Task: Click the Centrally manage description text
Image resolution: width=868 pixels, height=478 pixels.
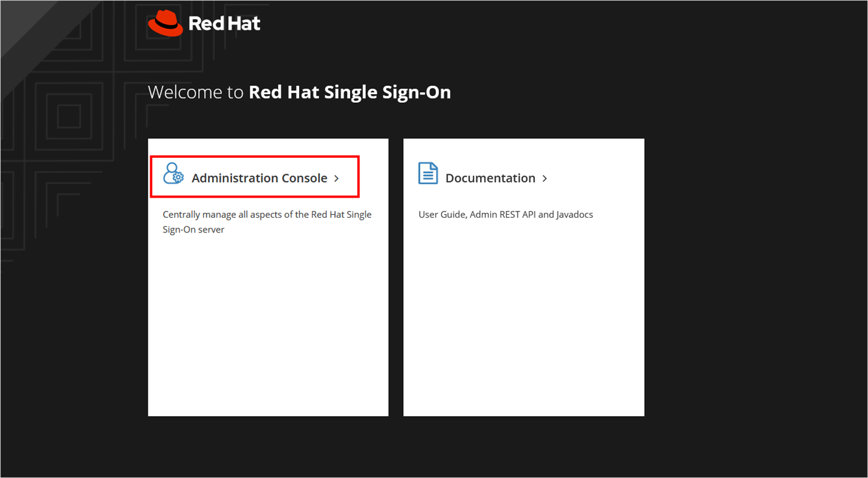Action: (267, 222)
